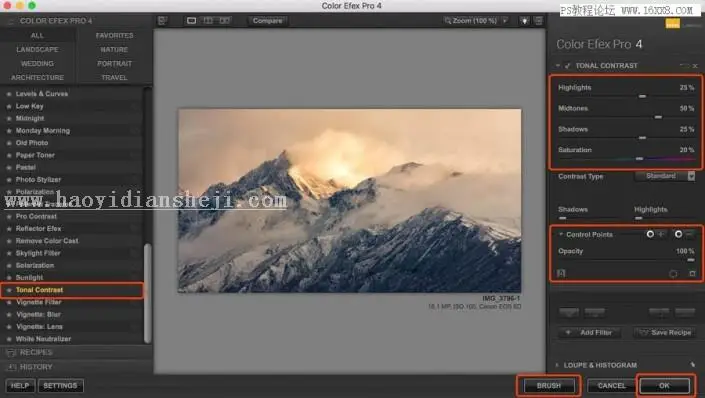This screenshot has width=705, height=398.
Task: Click the background color lightbulb icon
Action: [524, 21]
